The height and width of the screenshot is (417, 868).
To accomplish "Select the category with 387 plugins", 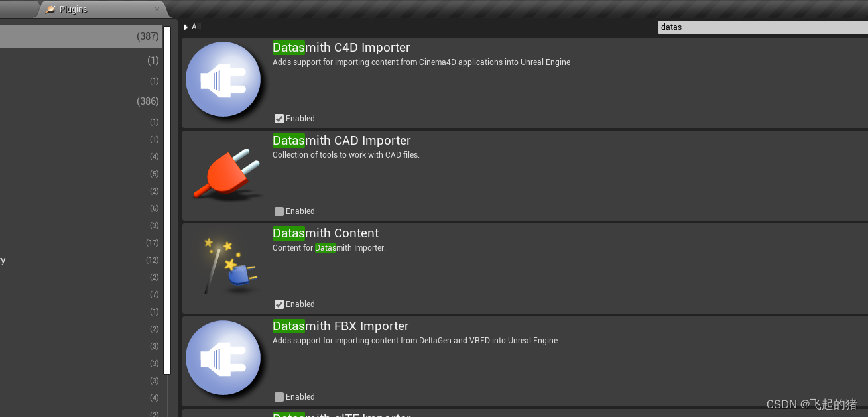I will point(81,36).
